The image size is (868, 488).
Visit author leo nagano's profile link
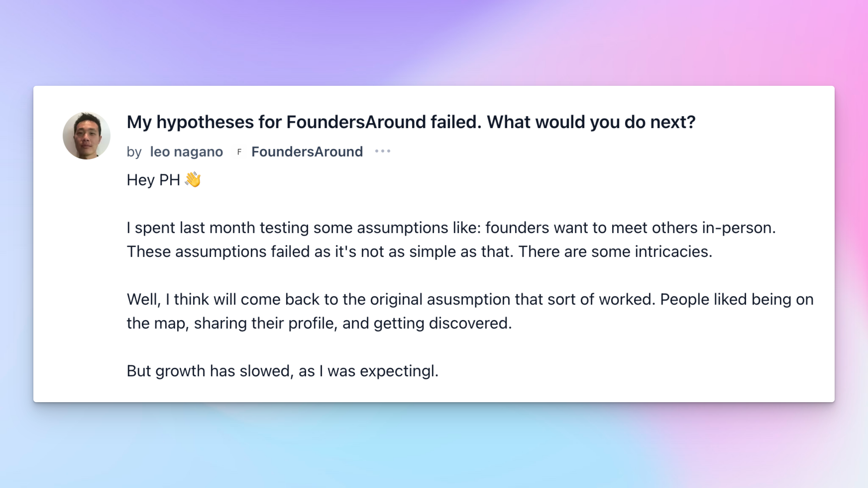[x=186, y=152]
